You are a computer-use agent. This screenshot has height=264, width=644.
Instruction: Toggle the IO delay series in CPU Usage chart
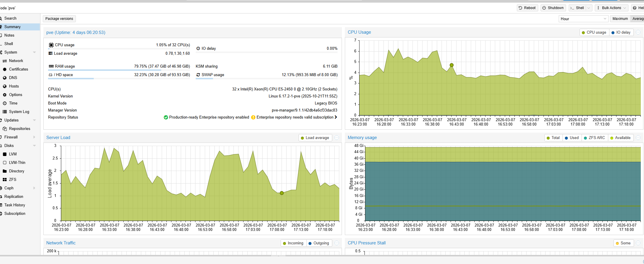click(621, 32)
